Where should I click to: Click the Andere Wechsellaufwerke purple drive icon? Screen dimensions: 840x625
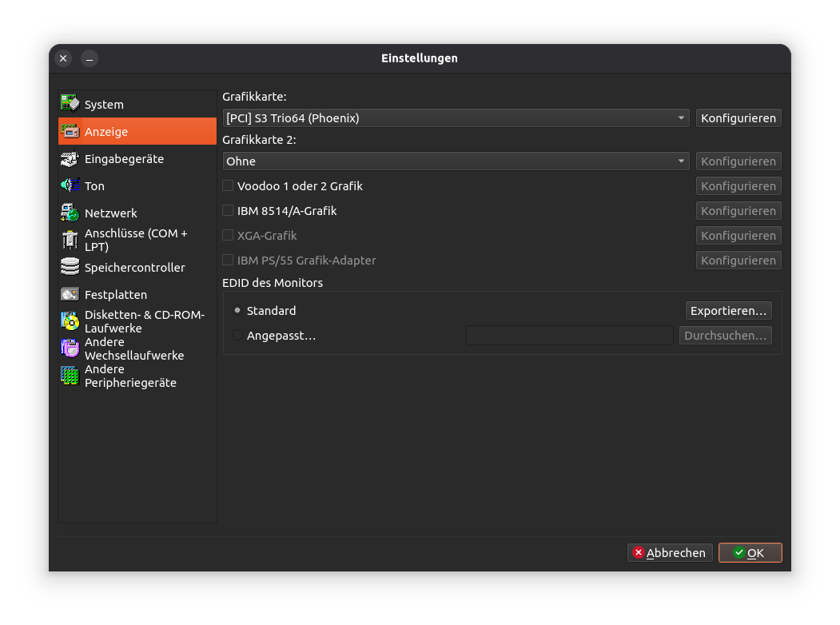pyautogui.click(x=70, y=348)
